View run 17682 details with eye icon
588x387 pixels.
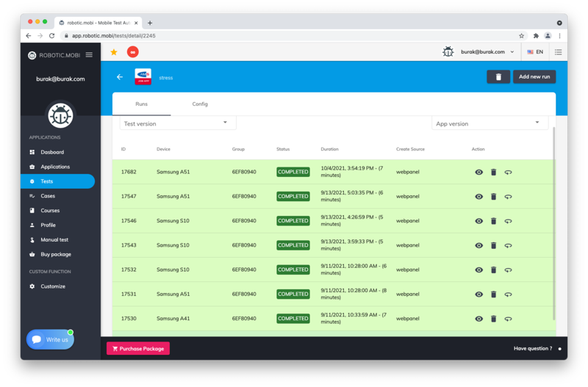pyautogui.click(x=478, y=172)
